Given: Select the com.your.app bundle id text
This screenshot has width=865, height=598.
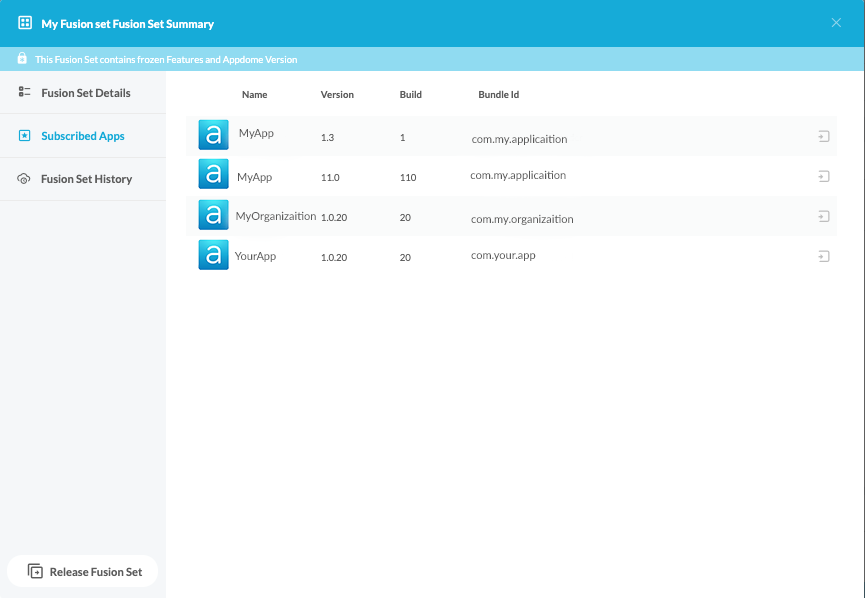Looking at the screenshot, I should click(x=503, y=256).
